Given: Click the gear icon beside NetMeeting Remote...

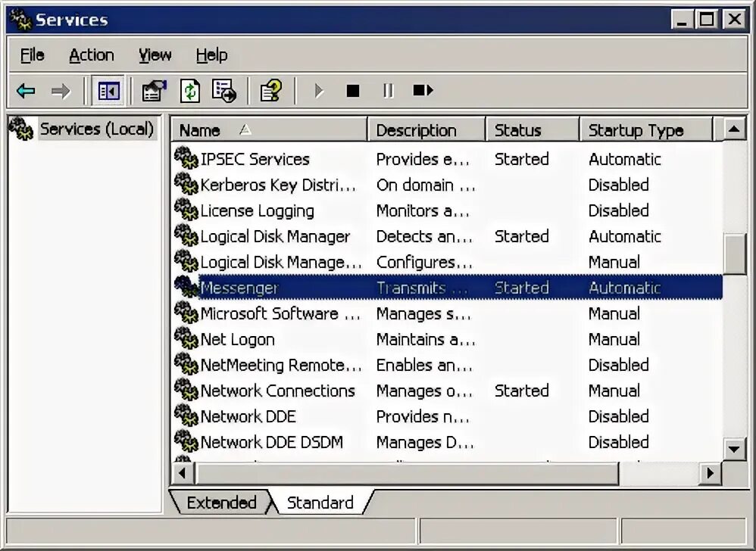Looking at the screenshot, I should [x=186, y=365].
